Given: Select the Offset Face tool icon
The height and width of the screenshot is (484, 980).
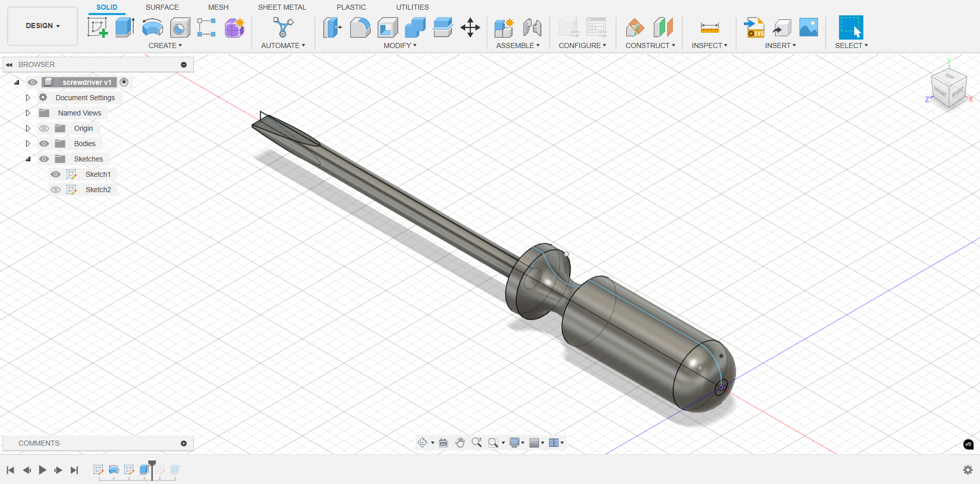Looking at the screenshot, I should pos(443,28).
